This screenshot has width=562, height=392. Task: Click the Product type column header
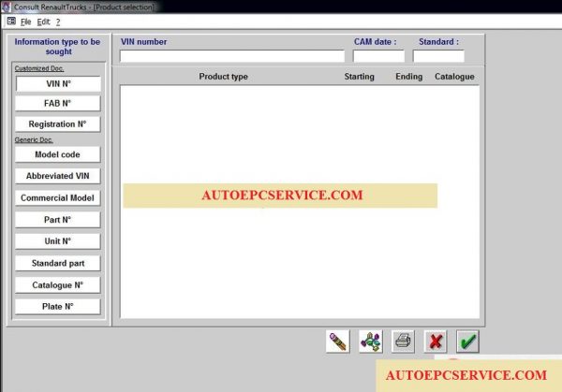(223, 77)
